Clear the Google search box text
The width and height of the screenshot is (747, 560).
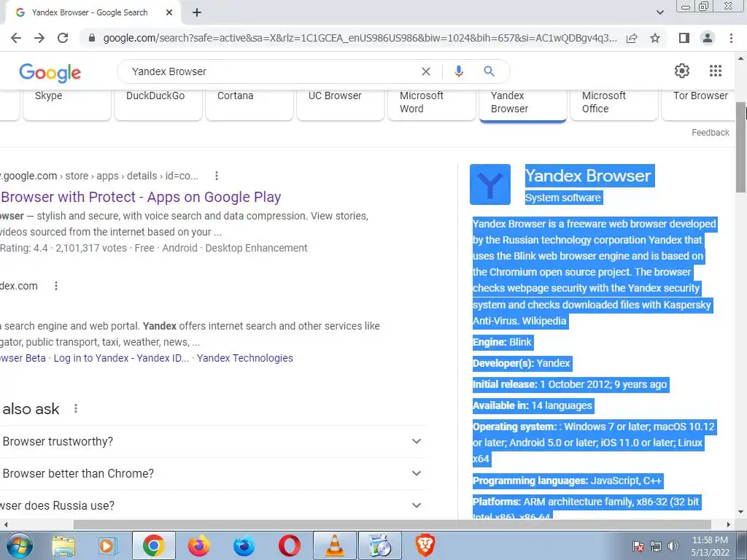[x=426, y=71]
